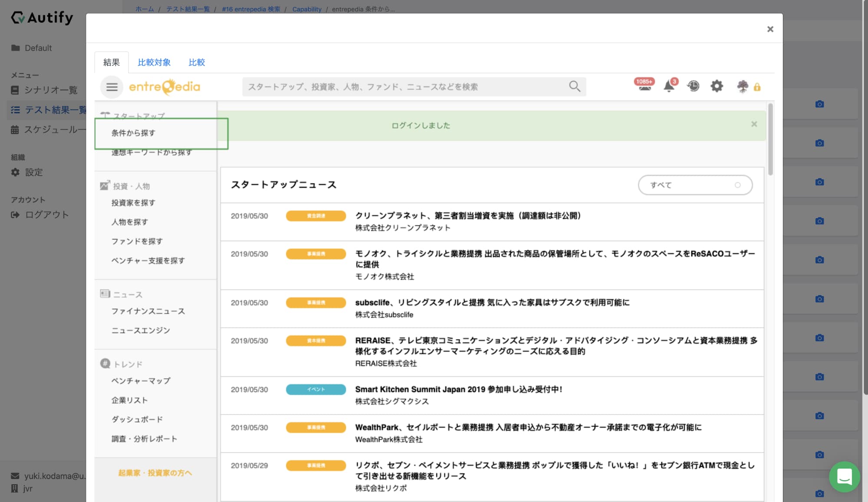Dismiss the ログインしました banner with its X

(754, 124)
